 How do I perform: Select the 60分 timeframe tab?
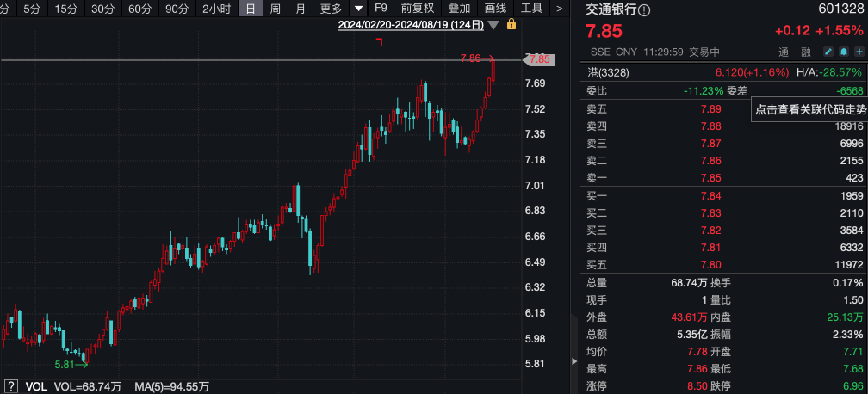pyautogui.click(x=139, y=9)
